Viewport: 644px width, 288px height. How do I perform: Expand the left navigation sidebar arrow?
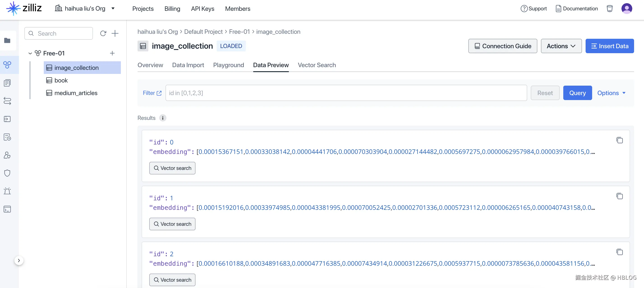click(x=19, y=260)
